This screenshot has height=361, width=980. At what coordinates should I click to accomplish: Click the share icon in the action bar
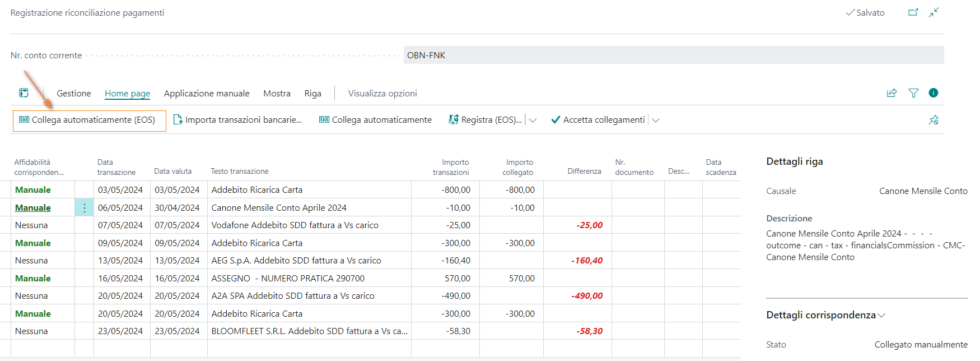coord(892,93)
